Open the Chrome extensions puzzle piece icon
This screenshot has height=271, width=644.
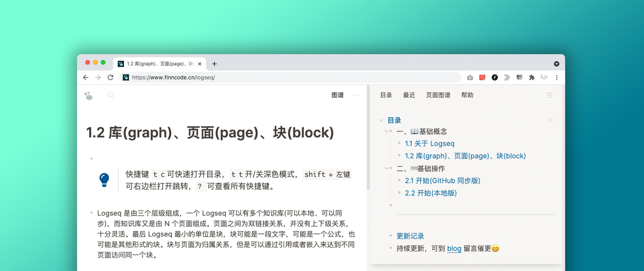click(532, 78)
